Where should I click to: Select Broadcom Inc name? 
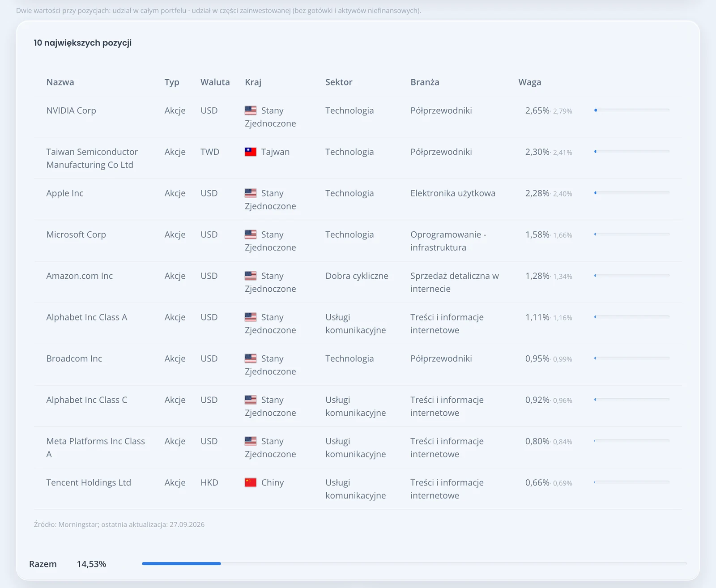pos(74,358)
